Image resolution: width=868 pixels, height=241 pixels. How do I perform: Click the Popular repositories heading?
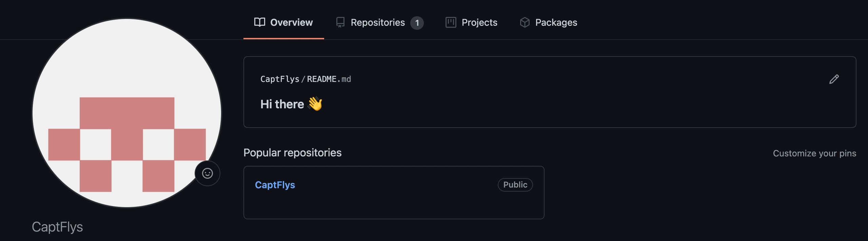(x=292, y=153)
